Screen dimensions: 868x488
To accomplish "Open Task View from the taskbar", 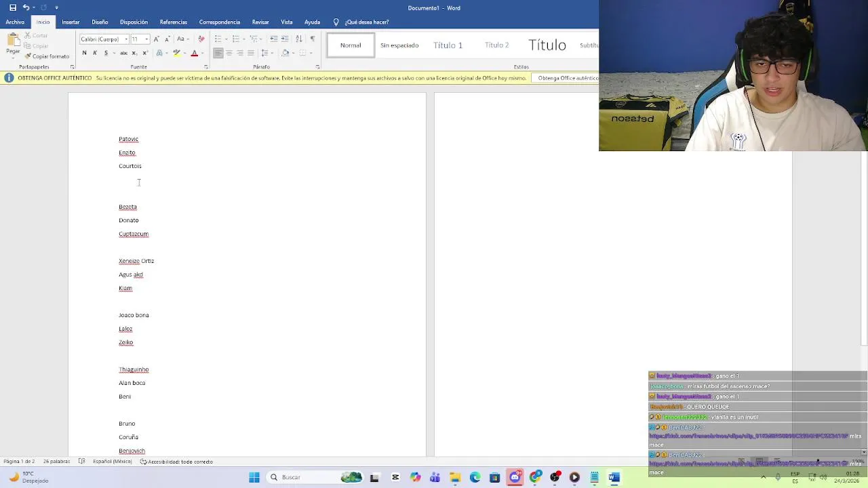I will click(374, 477).
